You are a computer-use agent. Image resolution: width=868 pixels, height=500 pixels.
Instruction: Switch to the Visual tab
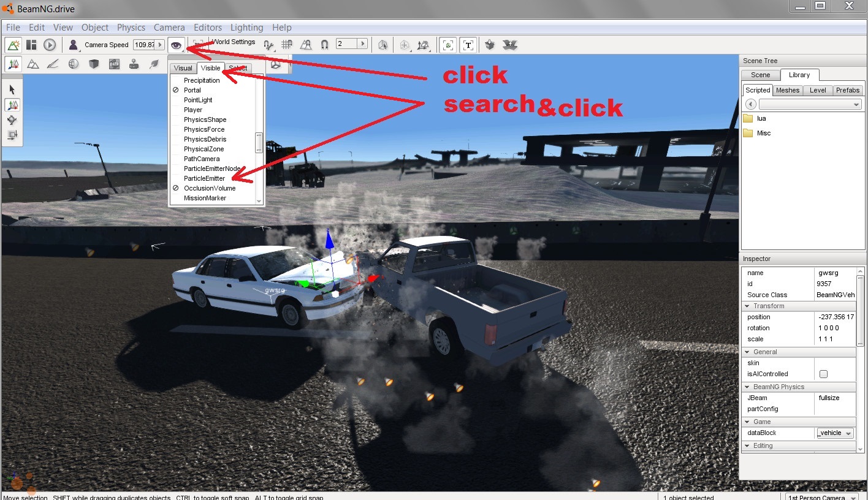point(183,68)
